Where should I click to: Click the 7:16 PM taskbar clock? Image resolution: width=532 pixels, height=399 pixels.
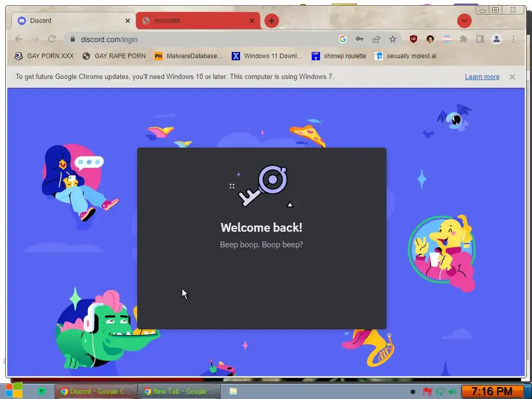pos(493,392)
